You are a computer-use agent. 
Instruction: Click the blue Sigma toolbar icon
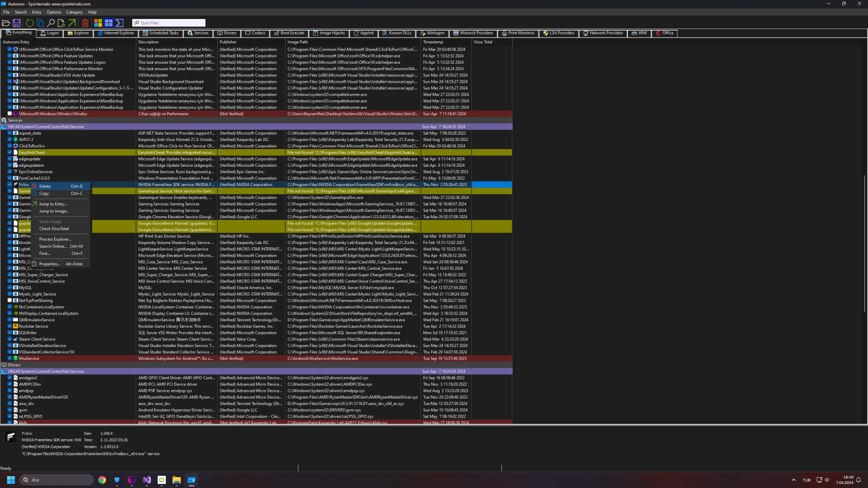[119, 23]
